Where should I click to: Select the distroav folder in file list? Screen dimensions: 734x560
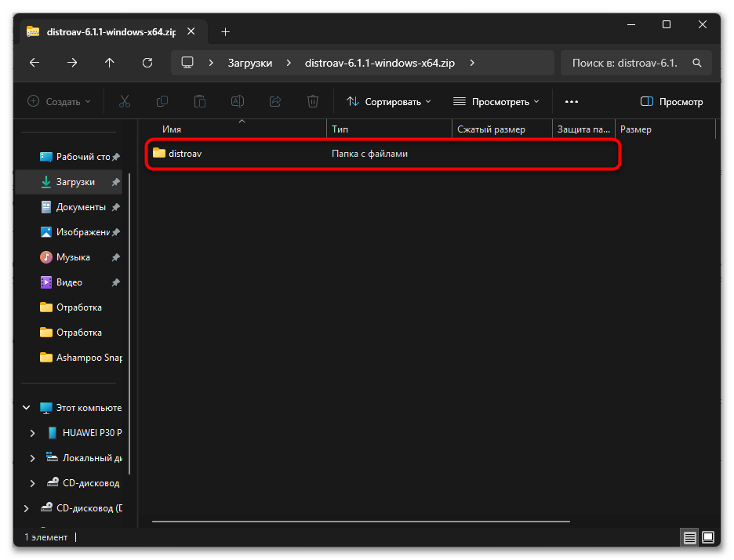(x=186, y=154)
